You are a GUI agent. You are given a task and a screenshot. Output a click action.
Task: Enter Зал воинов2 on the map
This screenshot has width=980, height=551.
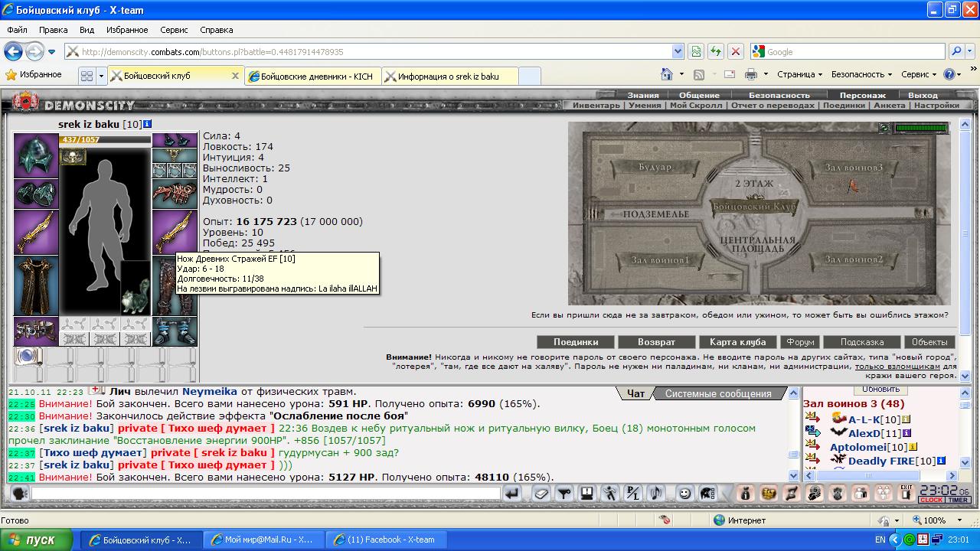(x=854, y=259)
